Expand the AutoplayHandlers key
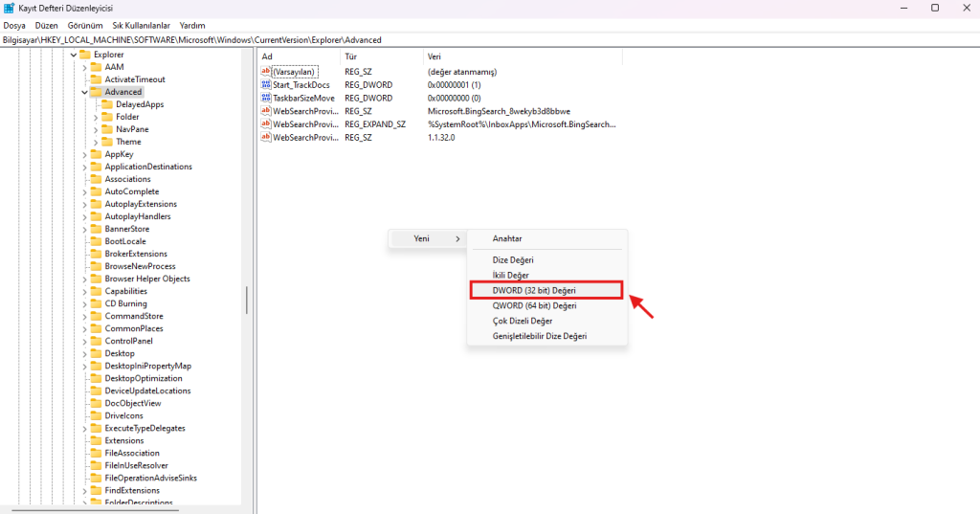 pyautogui.click(x=84, y=216)
